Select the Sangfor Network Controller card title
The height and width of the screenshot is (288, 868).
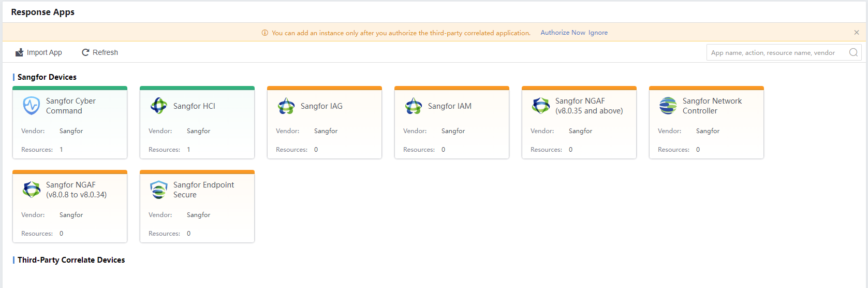pyautogui.click(x=712, y=106)
